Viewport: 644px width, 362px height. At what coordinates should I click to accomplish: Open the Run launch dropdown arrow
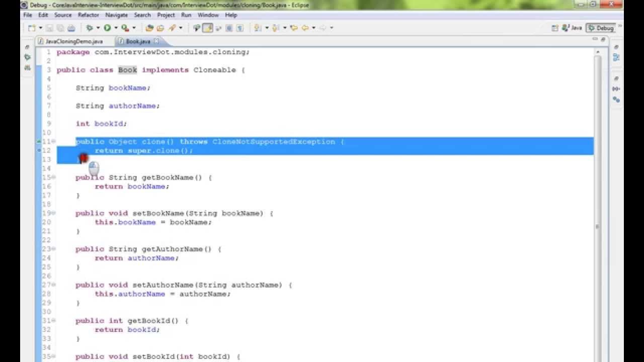116,28
